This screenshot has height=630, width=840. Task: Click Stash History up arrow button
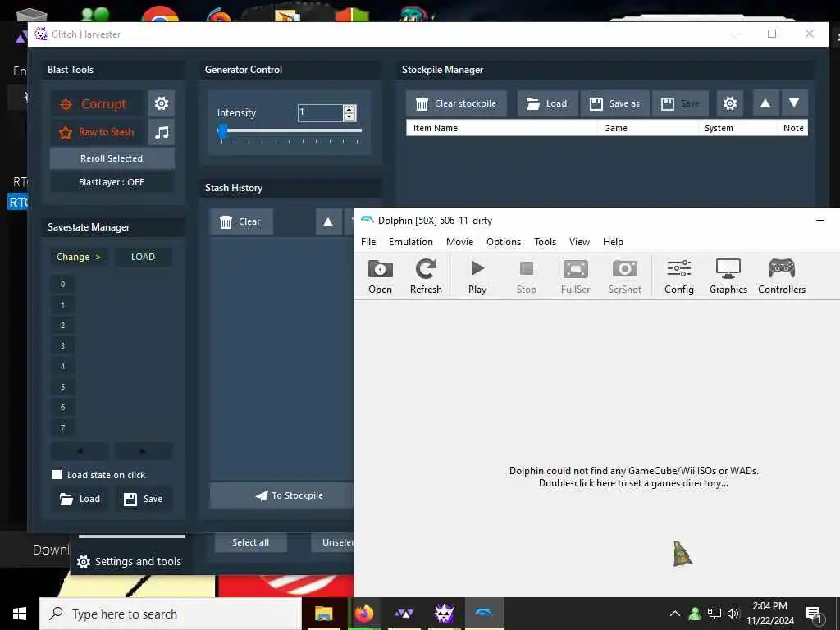(x=328, y=221)
